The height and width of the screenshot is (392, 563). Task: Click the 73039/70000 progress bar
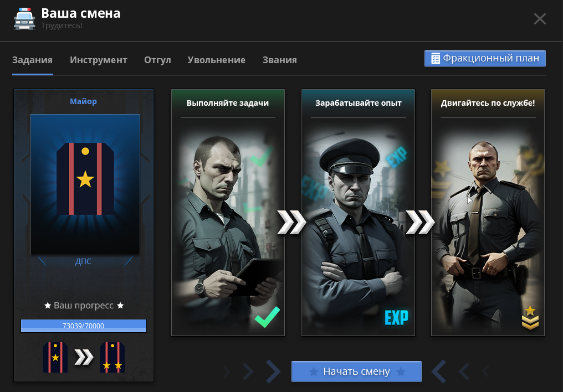(x=84, y=326)
